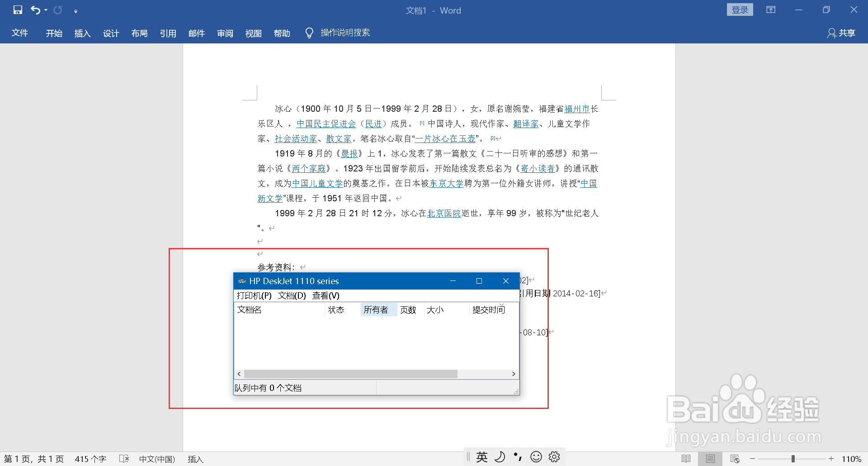Sort print queue by 提交时间 column
This screenshot has height=466, width=868.
[494, 309]
